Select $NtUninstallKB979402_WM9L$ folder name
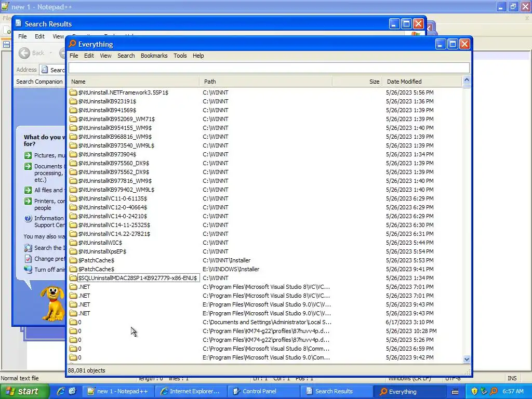The width and height of the screenshot is (532, 399). (116, 190)
